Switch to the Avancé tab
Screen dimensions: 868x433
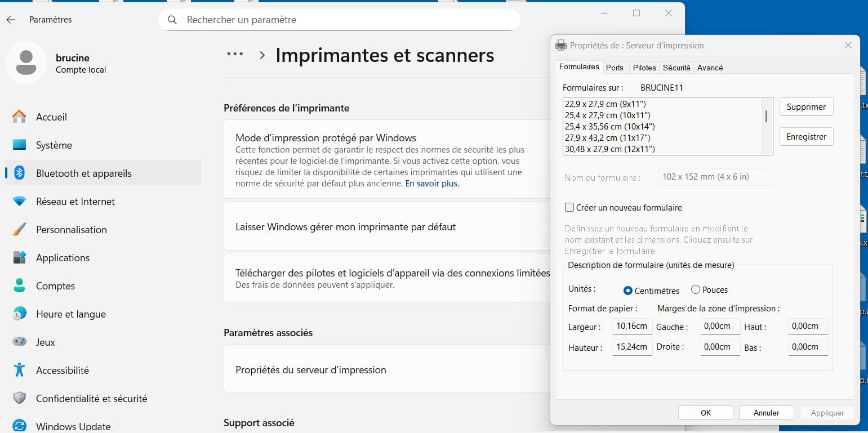click(710, 68)
